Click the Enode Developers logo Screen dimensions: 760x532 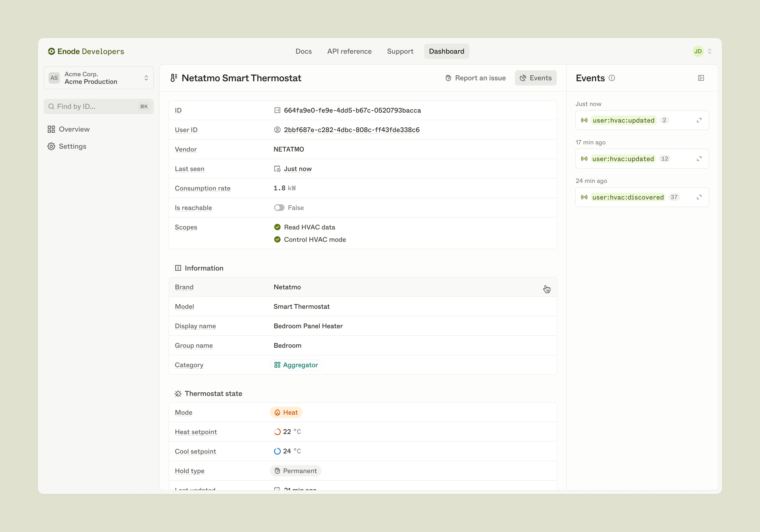pyautogui.click(x=86, y=51)
